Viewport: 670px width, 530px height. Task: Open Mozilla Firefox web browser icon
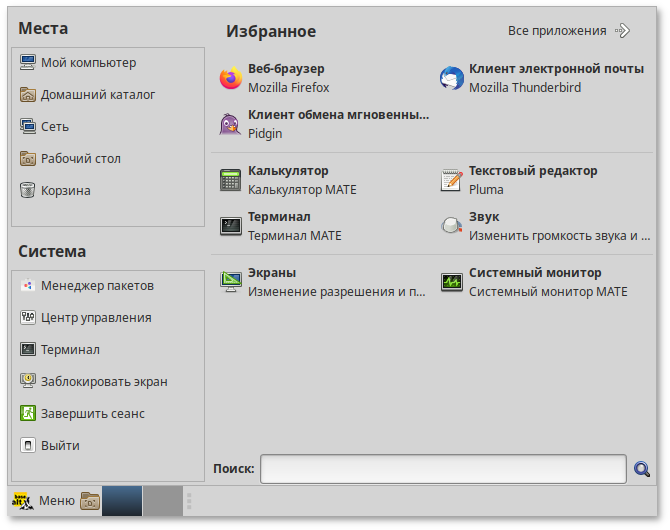click(231, 79)
